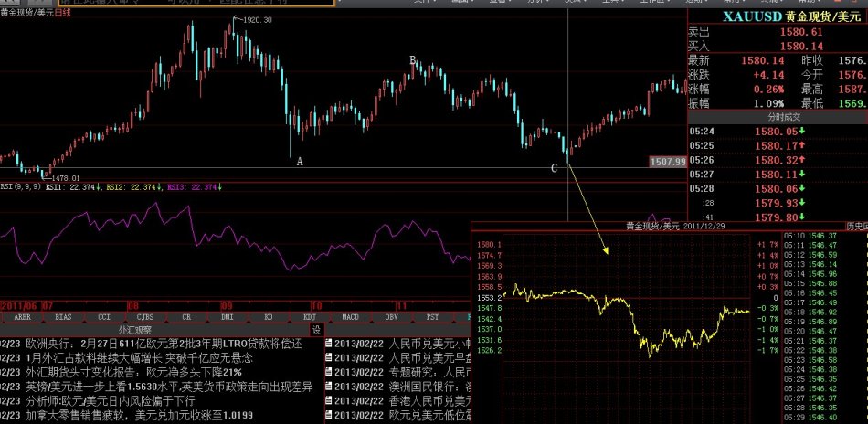
Task: Show the KD indicator
Action: 268,317
